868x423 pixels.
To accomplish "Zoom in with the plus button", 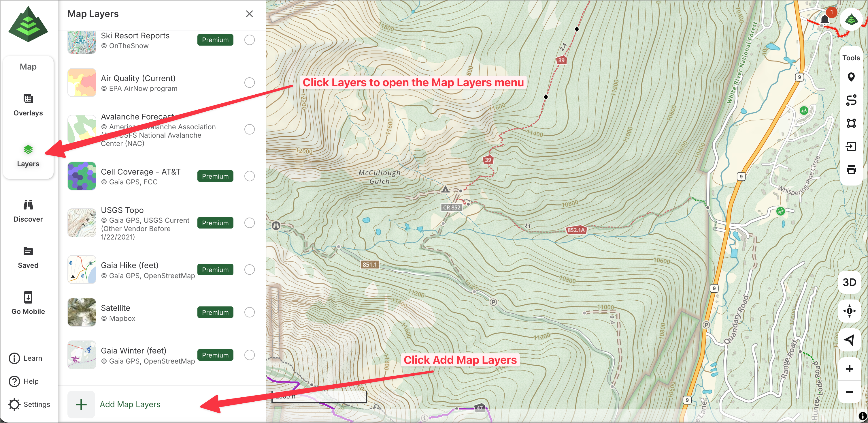I will pyautogui.click(x=849, y=369).
